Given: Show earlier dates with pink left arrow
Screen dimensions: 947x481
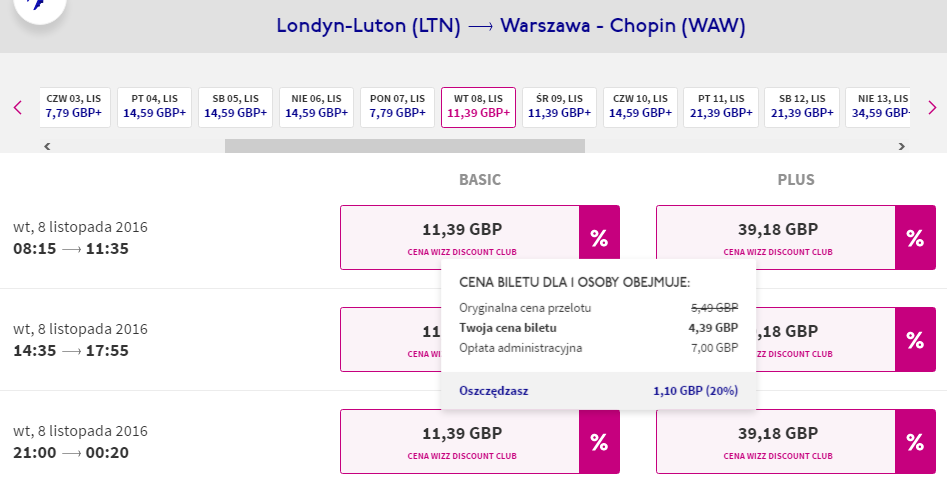Looking at the screenshot, I should point(18,108).
